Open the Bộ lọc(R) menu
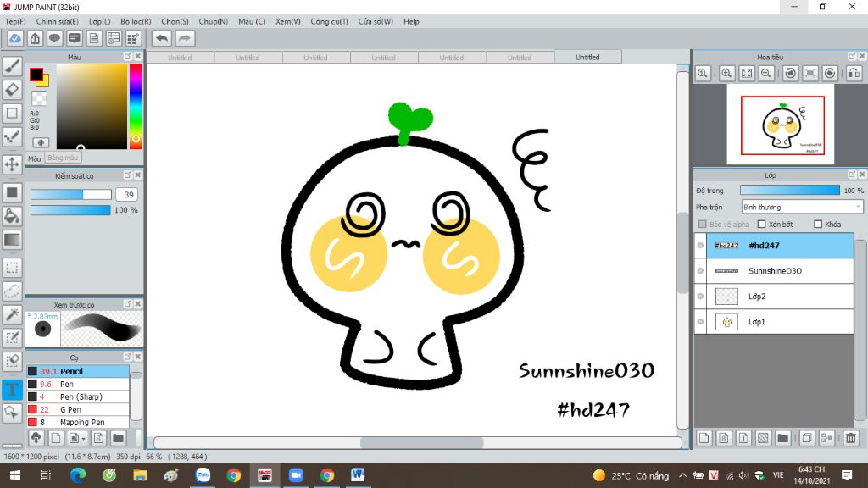Screen dimensions: 868x488 (x=136, y=21)
